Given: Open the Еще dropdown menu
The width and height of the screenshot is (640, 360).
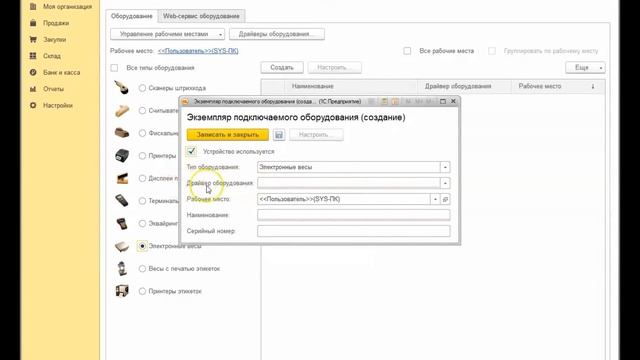Looking at the screenshot, I should [x=585, y=67].
